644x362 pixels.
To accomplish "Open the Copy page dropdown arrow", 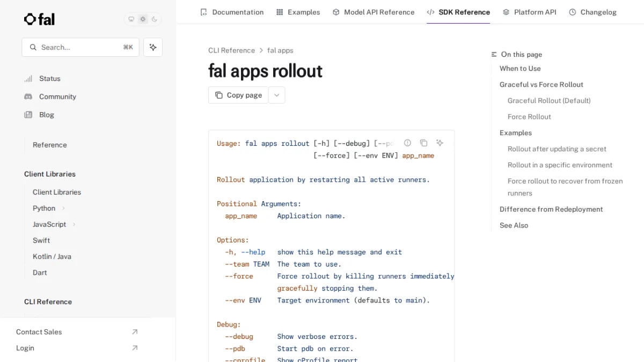I will point(276,95).
